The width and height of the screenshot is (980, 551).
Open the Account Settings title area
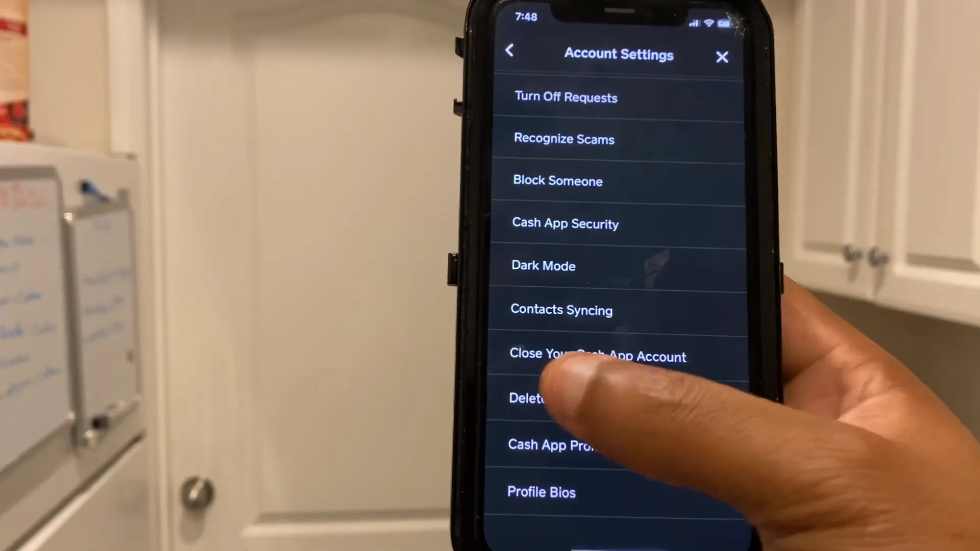[619, 54]
